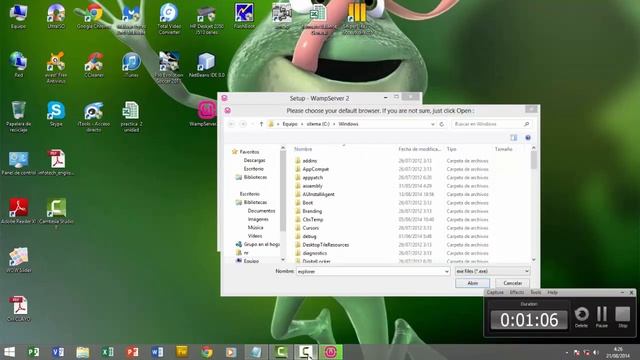Open the Panel de control desktop icon

click(18, 163)
